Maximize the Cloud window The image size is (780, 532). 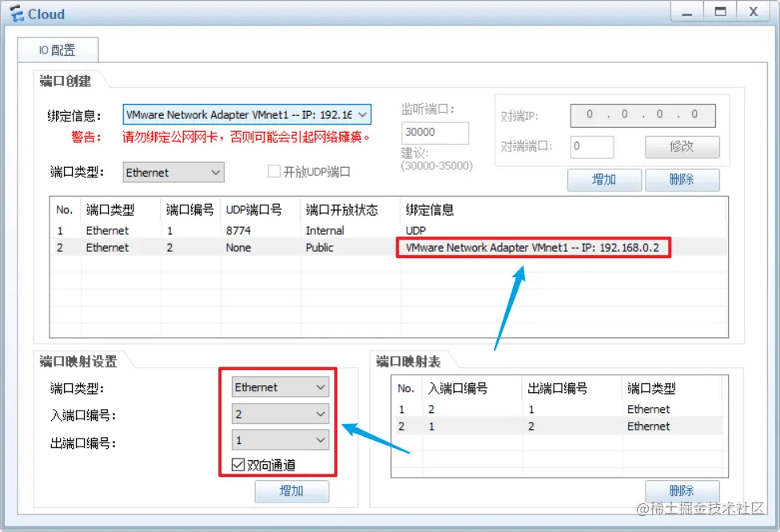(720, 12)
